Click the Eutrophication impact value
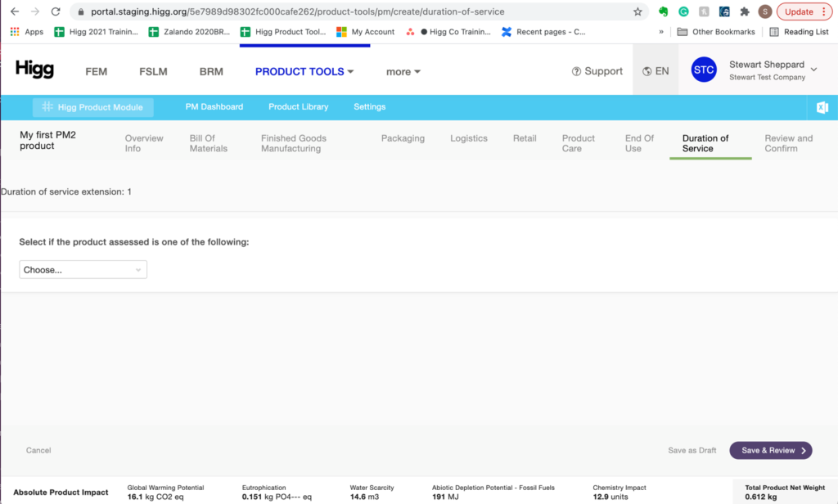Screen dimensions: 838x504 277,497
